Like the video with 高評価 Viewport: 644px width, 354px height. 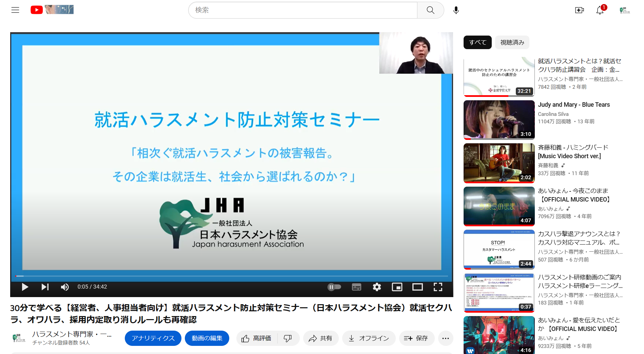click(x=257, y=338)
